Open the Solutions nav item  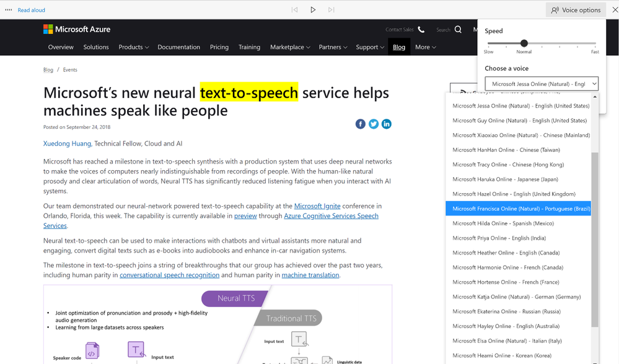(96, 47)
